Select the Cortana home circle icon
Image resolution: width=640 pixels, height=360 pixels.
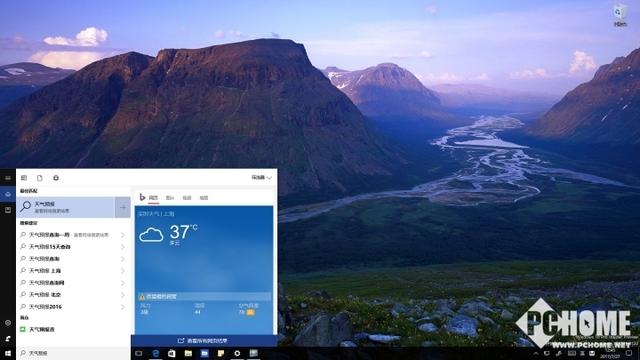click(8, 194)
